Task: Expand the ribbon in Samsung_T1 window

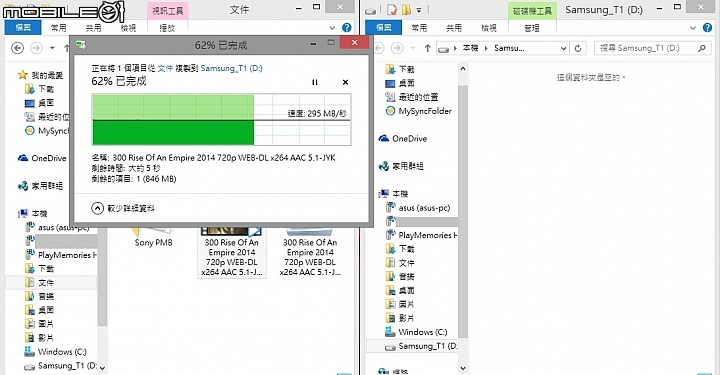Action: (x=693, y=28)
